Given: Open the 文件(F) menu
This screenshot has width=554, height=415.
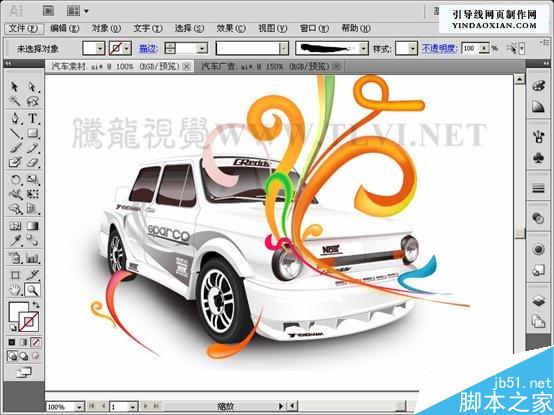Looking at the screenshot, I should pyautogui.click(x=24, y=29).
